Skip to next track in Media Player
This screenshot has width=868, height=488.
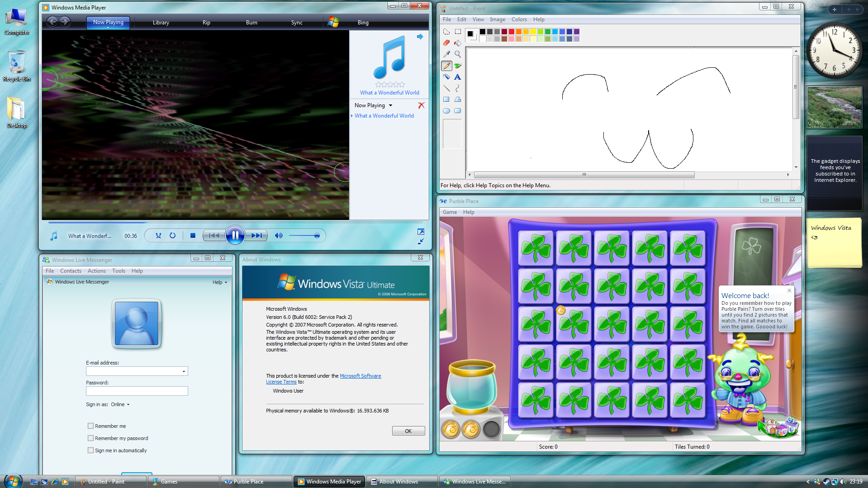tap(256, 236)
